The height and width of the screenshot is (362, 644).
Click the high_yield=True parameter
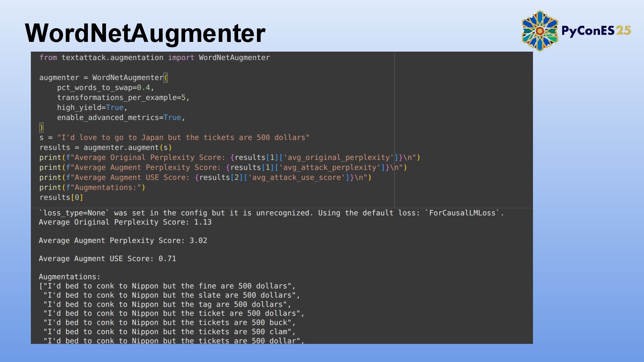92,108
